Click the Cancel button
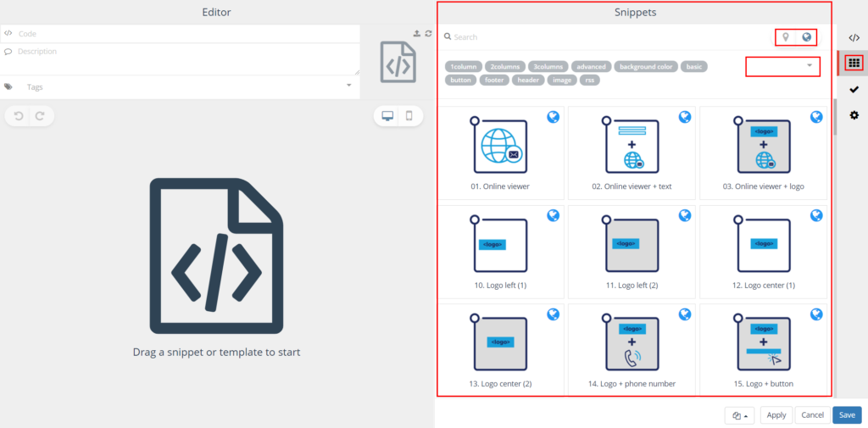Image resolution: width=868 pixels, height=428 pixels. 812,415
